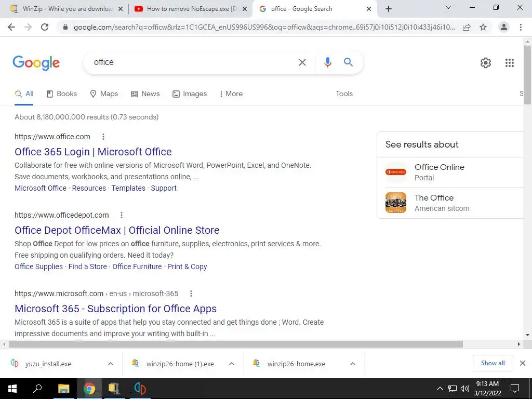
Task: Click the horizontal scrollbar thumb
Action: [235, 344]
